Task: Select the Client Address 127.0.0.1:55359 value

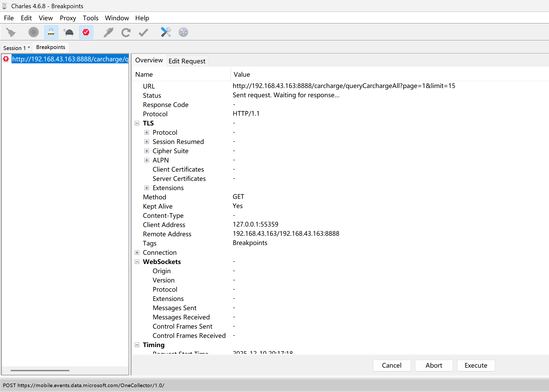Action: click(x=255, y=224)
